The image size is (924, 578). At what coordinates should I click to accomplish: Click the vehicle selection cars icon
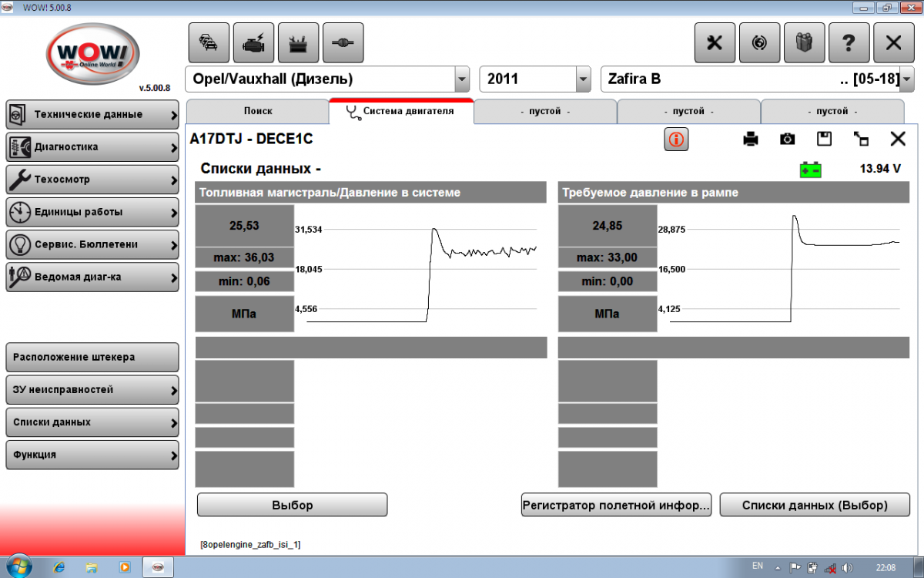[x=209, y=43]
